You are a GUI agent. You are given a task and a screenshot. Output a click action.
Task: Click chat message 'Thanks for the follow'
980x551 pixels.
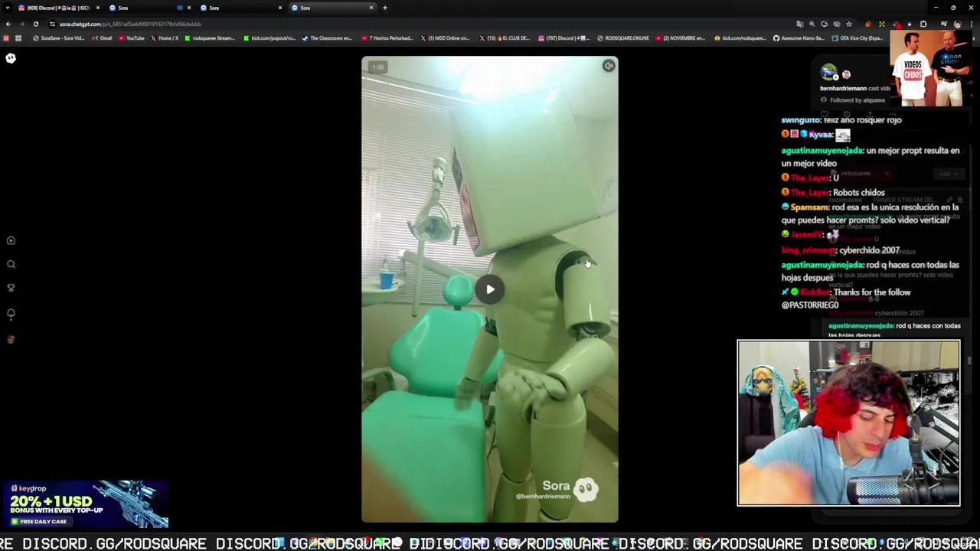pos(872,292)
